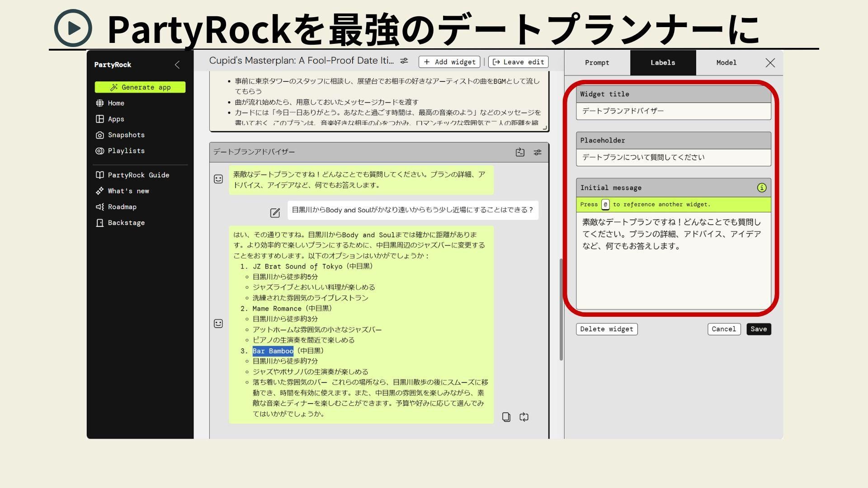This screenshot has width=868, height=488.
Task: Click the Apps layout icon
Action: [x=100, y=119]
